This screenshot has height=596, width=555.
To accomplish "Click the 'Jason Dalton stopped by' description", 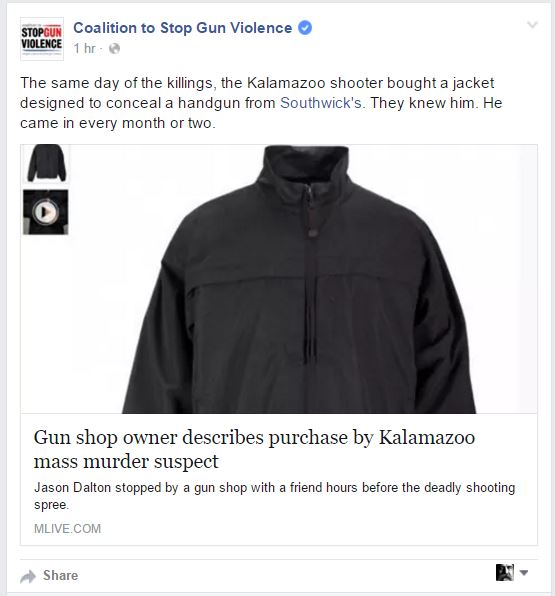I will coord(274,496).
